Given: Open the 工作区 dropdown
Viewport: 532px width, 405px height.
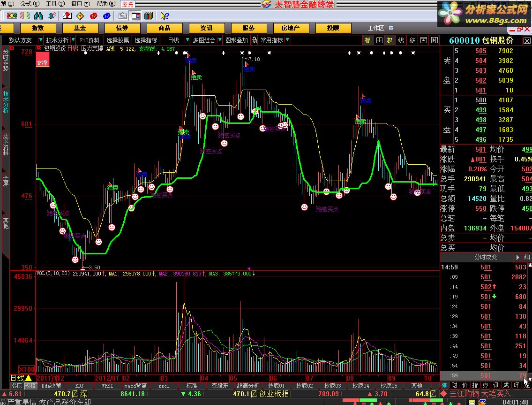Looking at the screenshot, I should [x=391, y=28].
